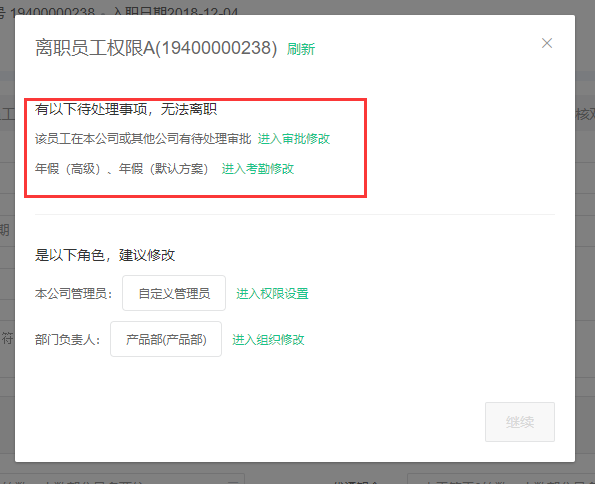The image size is (595, 484).
Task: Open the 进入审批修改 link
Action: tap(294, 139)
